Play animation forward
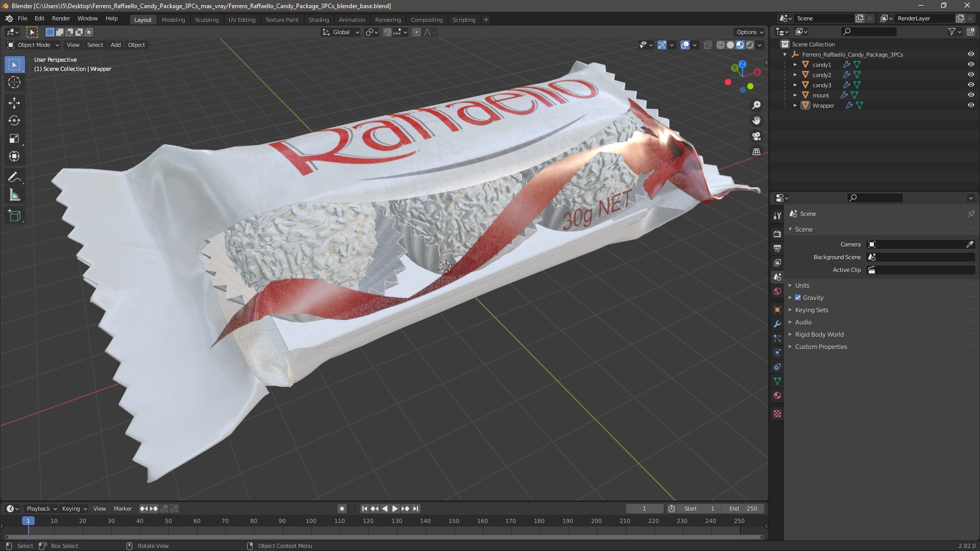 [x=395, y=509]
